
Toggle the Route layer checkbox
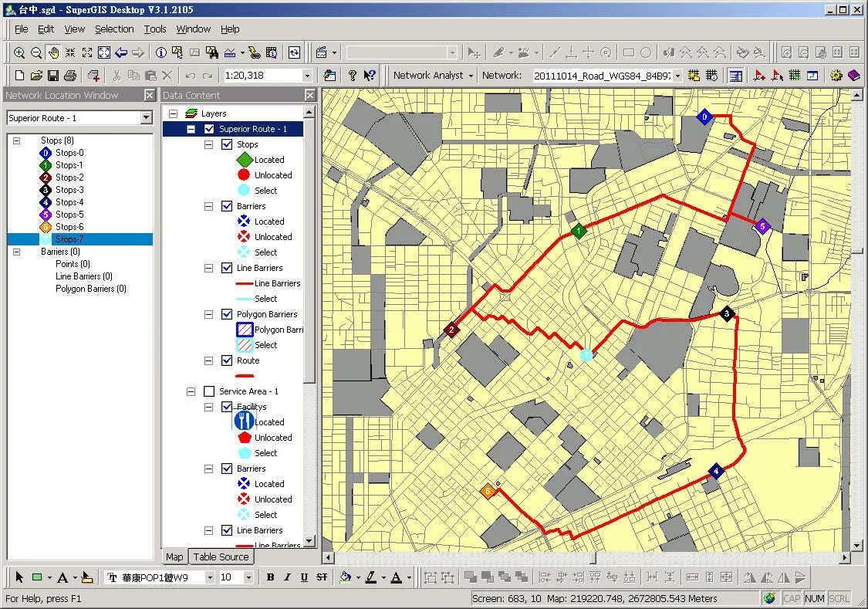tap(227, 360)
